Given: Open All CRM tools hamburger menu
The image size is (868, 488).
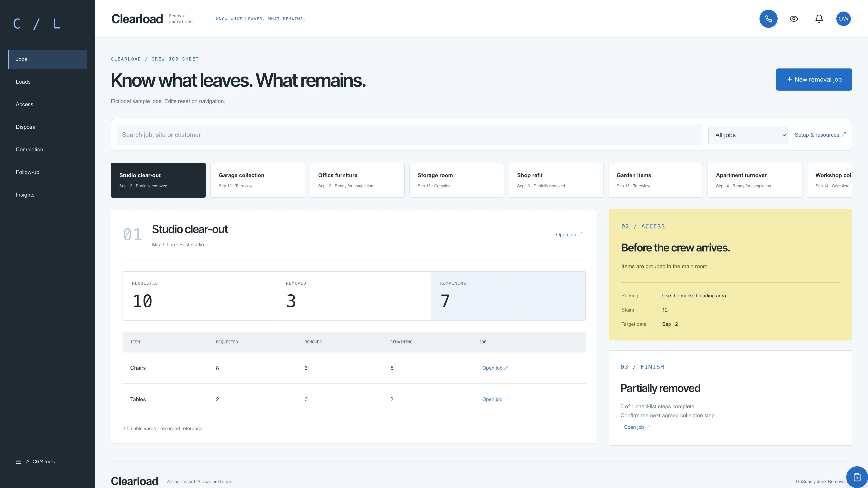Looking at the screenshot, I should pyautogui.click(x=35, y=461).
